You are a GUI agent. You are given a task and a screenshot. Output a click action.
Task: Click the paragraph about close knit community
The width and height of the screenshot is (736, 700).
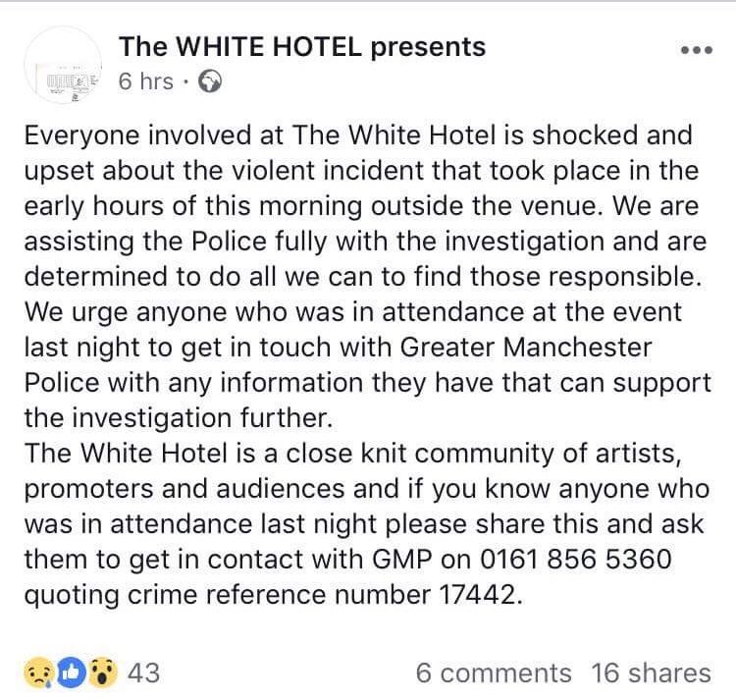(x=367, y=524)
